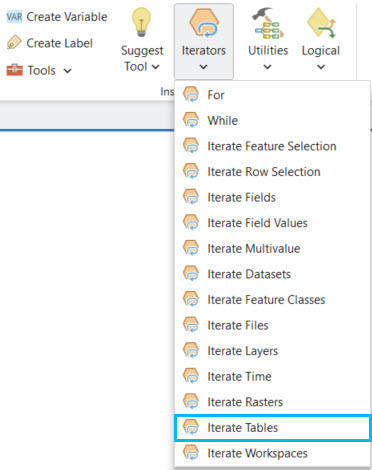
Task: Open the Utilities dropdown chevron
Action: [x=268, y=67]
